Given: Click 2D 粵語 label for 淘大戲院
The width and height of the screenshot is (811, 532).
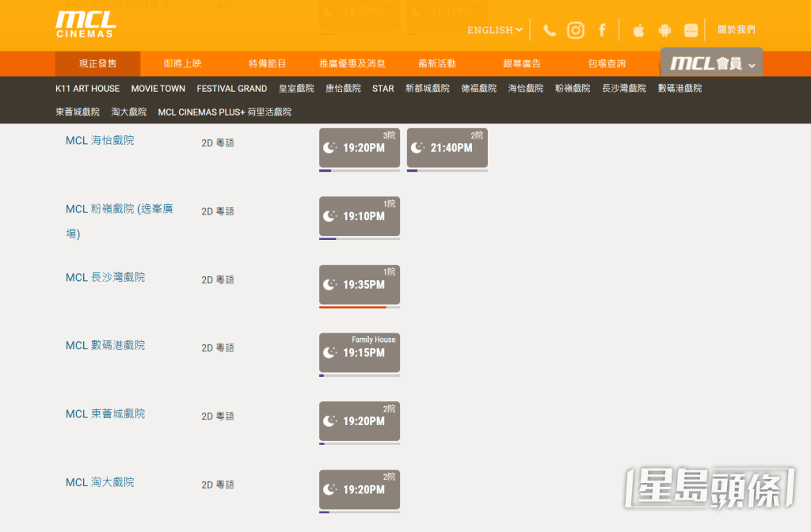Looking at the screenshot, I should tap(218, 485).
